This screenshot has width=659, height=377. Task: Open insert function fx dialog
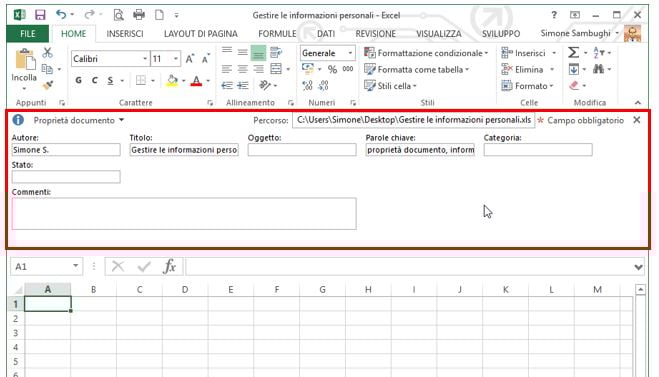coord(169,266)
